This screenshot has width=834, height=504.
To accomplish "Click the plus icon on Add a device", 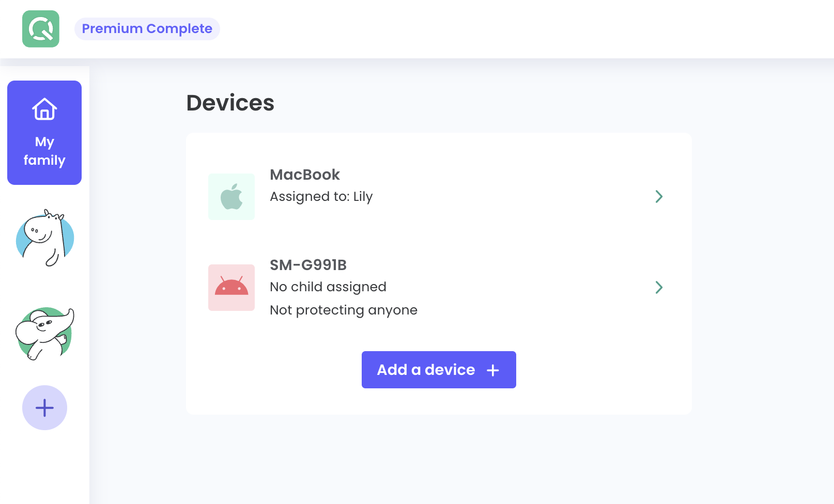I will (x=493, y=370).
